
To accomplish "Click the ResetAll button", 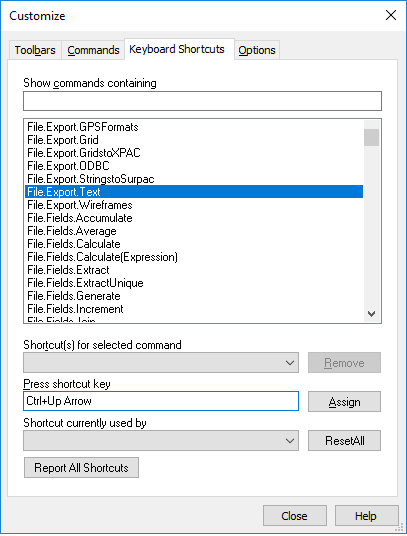I will click(x=344, y=441).
